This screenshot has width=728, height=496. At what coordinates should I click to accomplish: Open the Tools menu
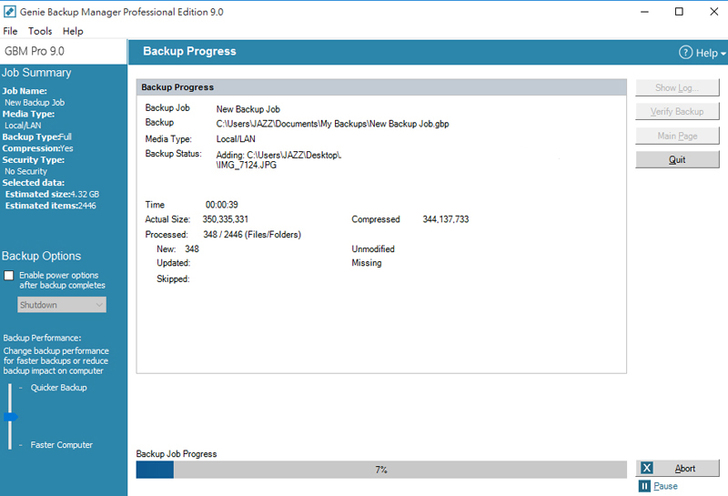click(40, 31)
